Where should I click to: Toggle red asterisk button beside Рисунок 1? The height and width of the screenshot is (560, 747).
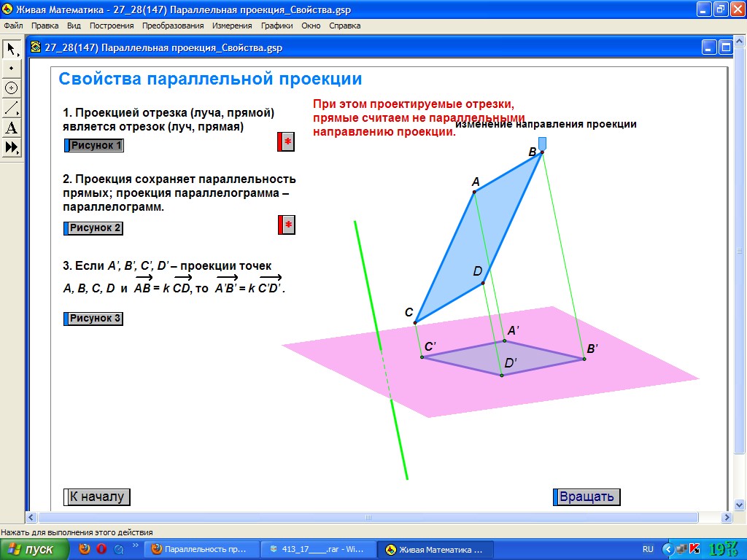point(286,142)
